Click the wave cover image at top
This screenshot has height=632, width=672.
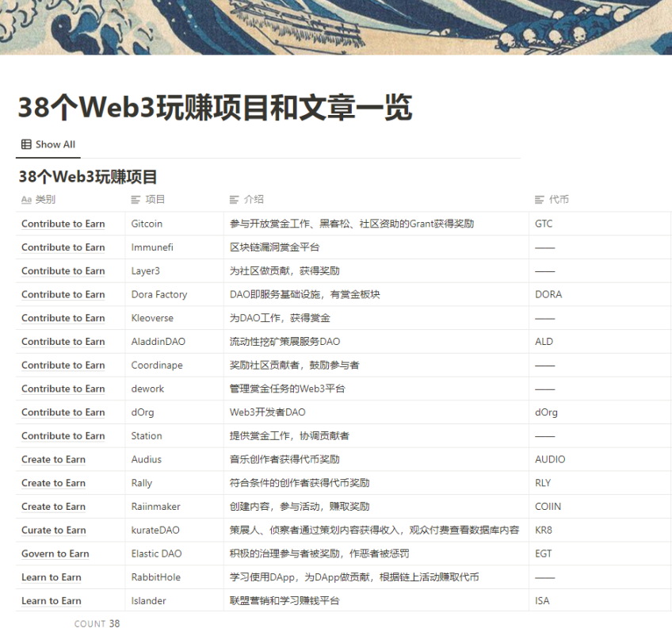click(x=336, y=27)
